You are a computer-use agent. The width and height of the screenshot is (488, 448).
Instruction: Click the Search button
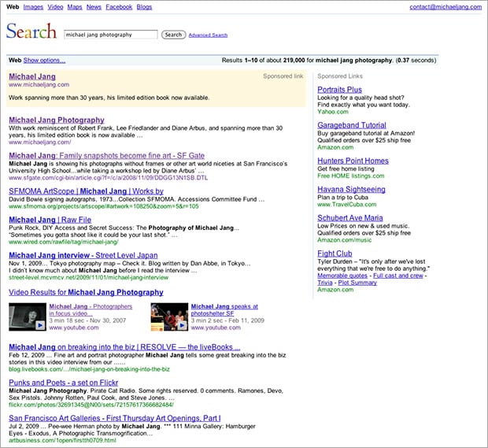tap(173, 35)
